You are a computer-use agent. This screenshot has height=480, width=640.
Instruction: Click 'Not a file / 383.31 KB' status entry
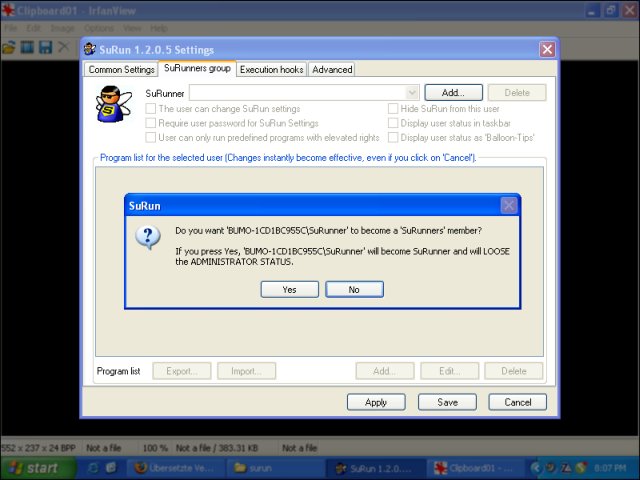(x=217, y=448)
